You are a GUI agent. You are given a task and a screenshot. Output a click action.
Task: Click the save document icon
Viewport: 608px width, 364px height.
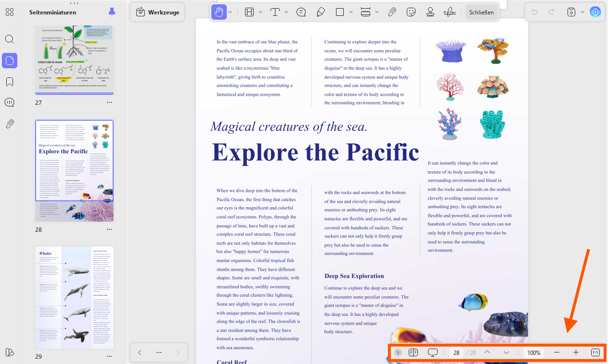(571, 12)
